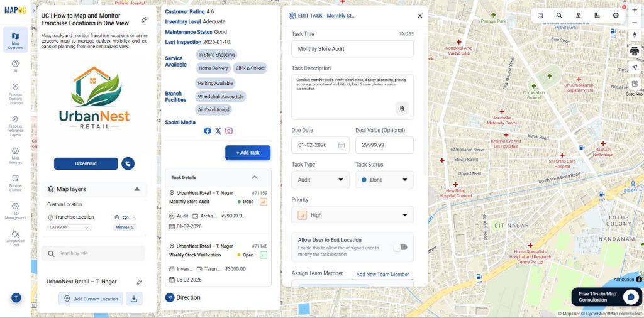Open the Free 15-min Map Consultation chat
This screenshot has height=318, width=644.
click(606, 297)
